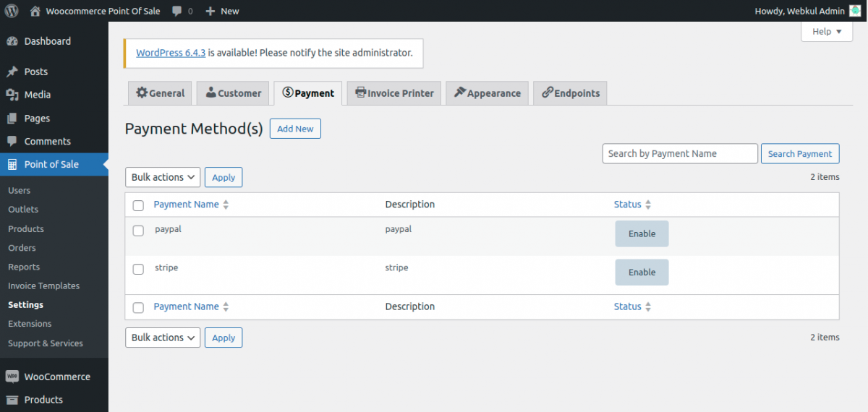Click the WordPress logo icon
868x412 pixels.
pyautogui.click(x=12, y=11)
